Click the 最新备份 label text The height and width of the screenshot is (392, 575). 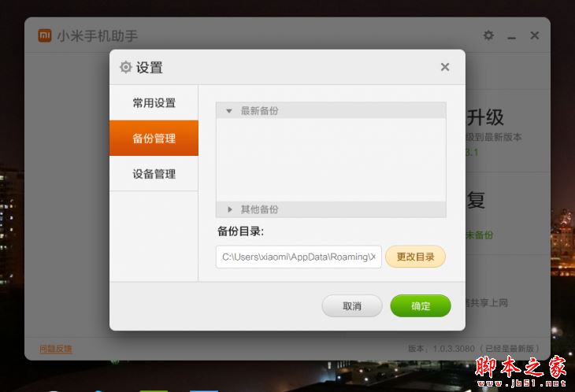click(x=259, y=111)
